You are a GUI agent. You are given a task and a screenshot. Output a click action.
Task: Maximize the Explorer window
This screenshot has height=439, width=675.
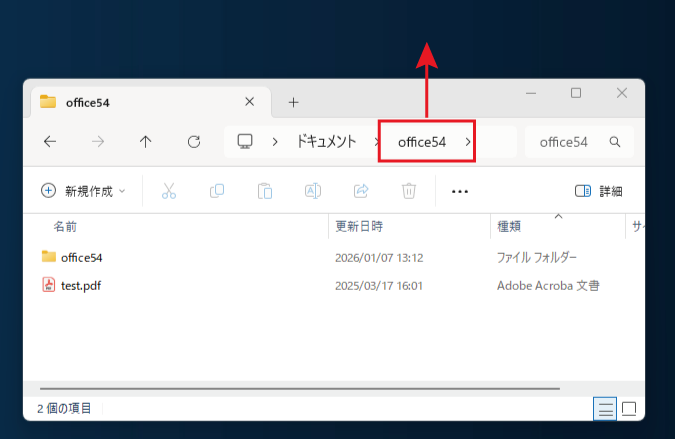click(x=576, y=93)
